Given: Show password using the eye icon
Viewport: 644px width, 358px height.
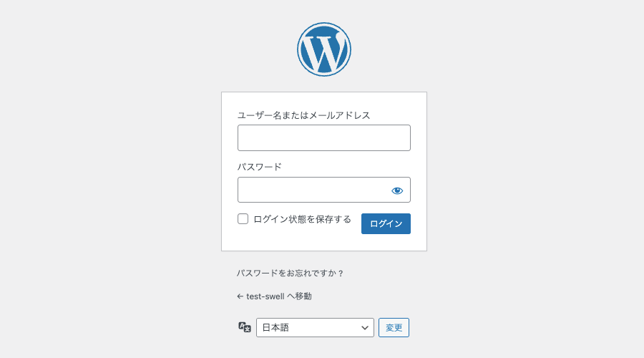Looking at the screenshot, I should [397, 190].
